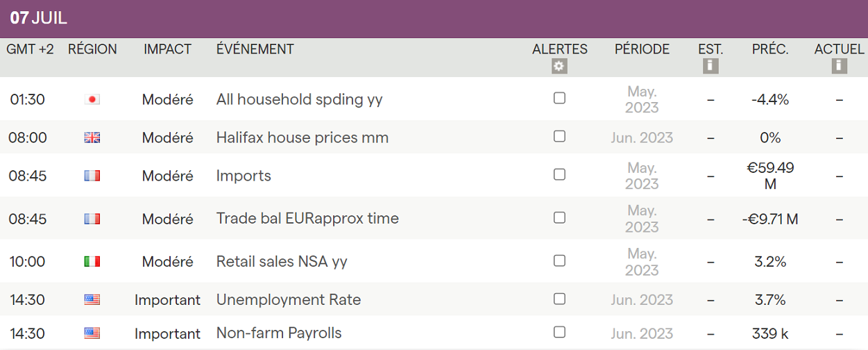The image size is (868, 350).
Task: Check alert box for Halifax house prices
Action: [559, 137]
